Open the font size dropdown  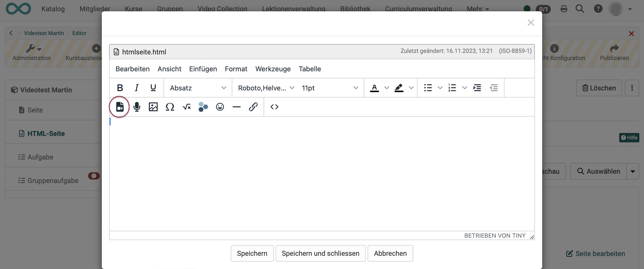330,88
